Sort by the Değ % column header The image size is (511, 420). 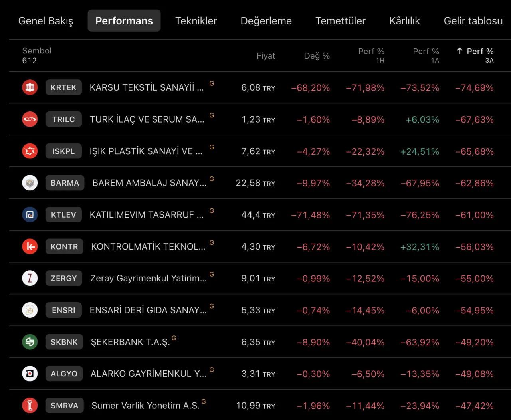pyautogui.click(x=317, y=56)
